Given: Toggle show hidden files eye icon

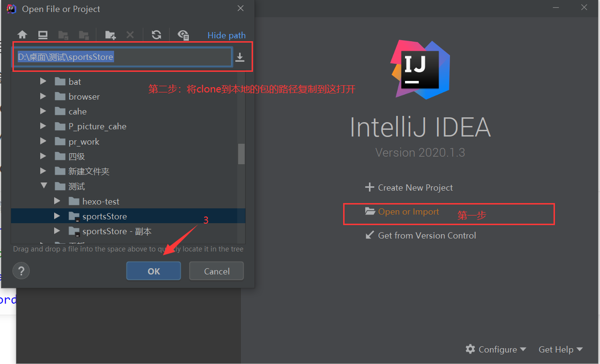Looking at the screenshot, I should pos(183,34).
